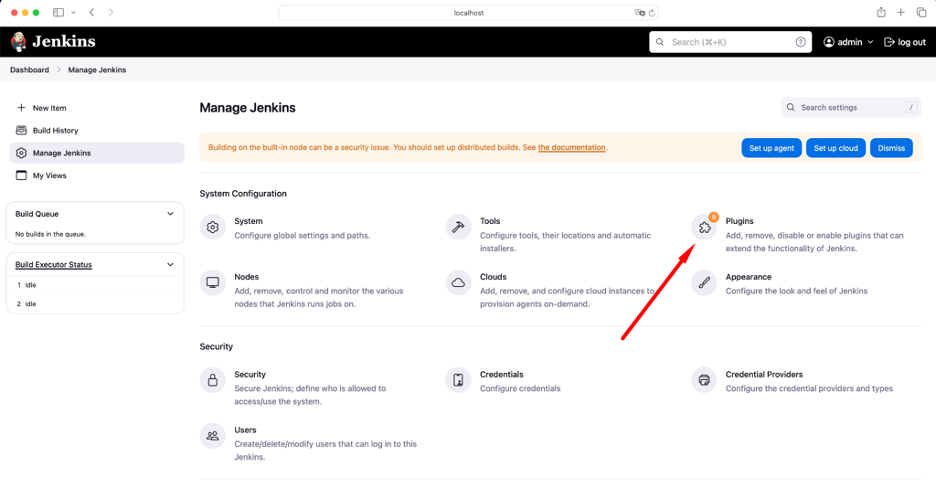Open the Tools hammer icon
The width and height of the screenshot is (936, 488).
click(458, 227)
